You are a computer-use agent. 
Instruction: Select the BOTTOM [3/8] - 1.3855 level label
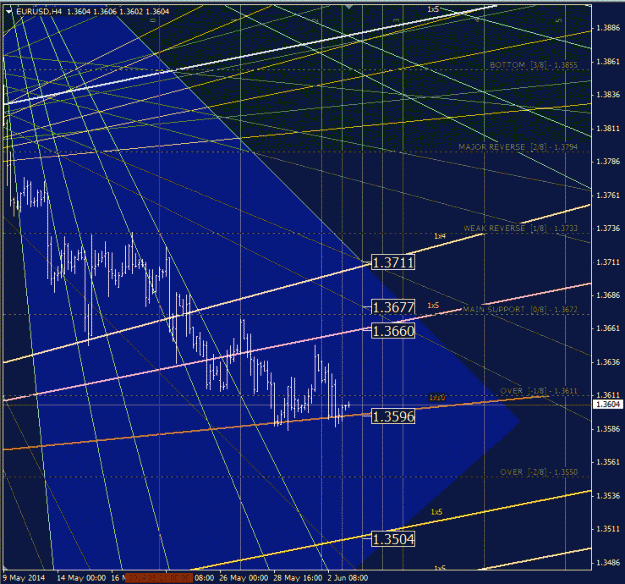(x=533, y=65)
